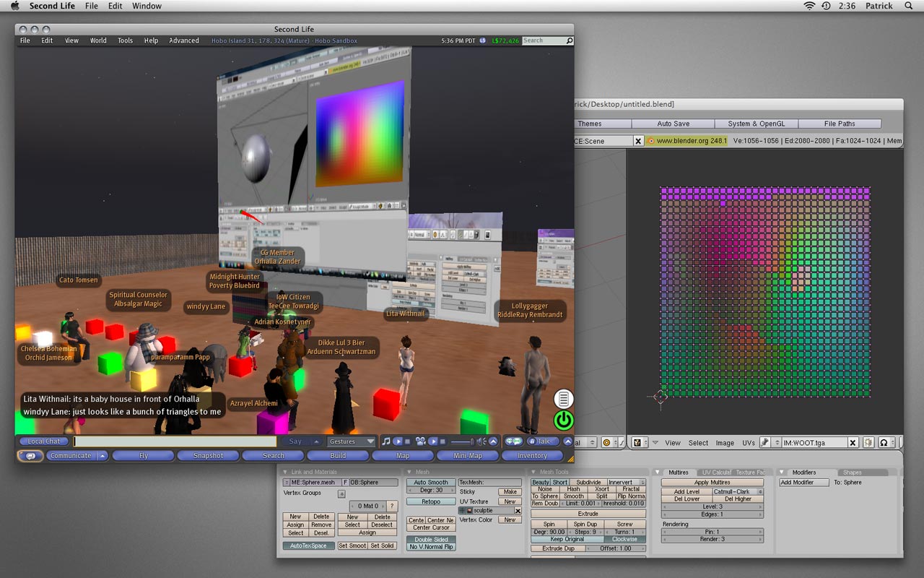Image resolution: width=924 pixels, height=578 pixels.
Task: Click the local chat text input field
Action: pyautogui.click(x=175, y=441)
